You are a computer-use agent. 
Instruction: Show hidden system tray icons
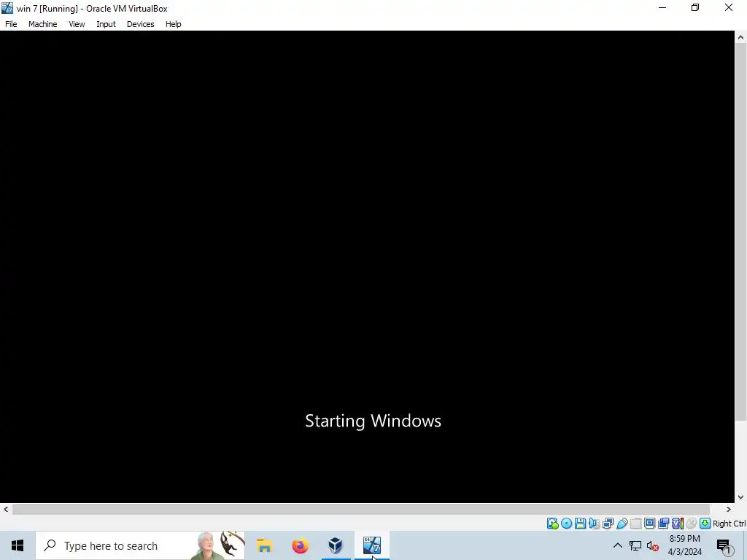click(x=617, y=545)
